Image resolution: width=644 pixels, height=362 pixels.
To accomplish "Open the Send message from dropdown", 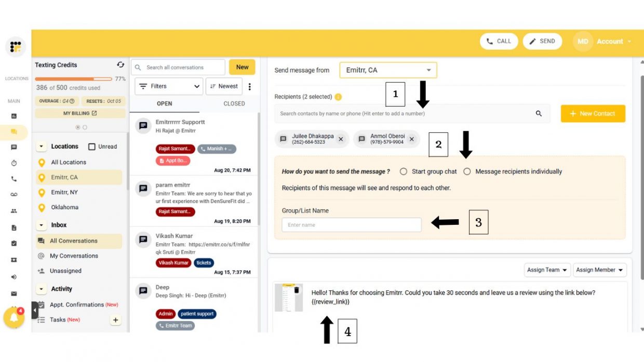I will (x=387, y=70).
